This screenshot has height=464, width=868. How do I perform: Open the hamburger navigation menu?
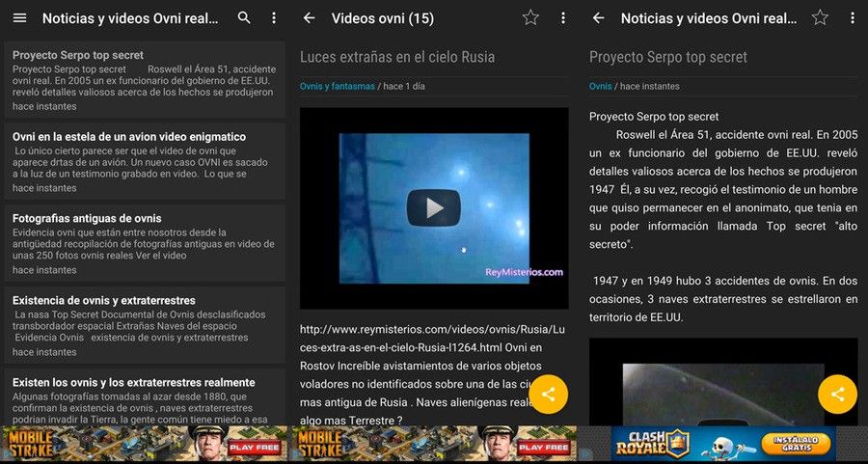pos(19,18)
